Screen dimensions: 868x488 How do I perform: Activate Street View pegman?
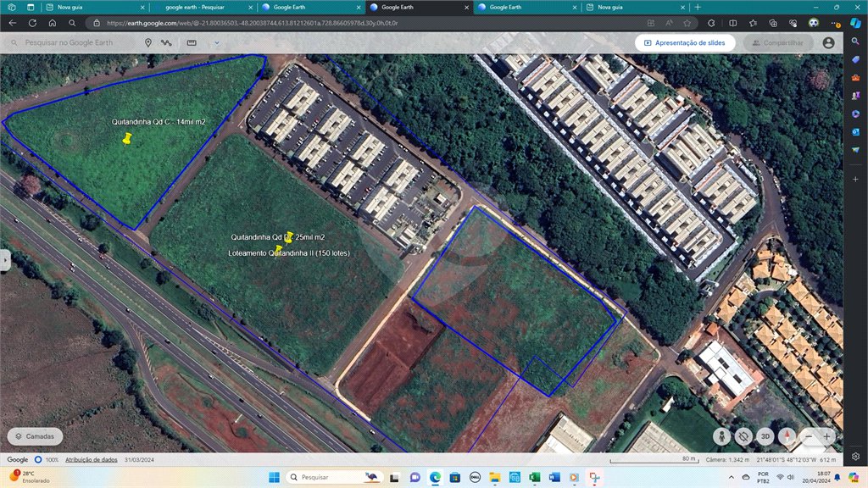click(722, 436)
